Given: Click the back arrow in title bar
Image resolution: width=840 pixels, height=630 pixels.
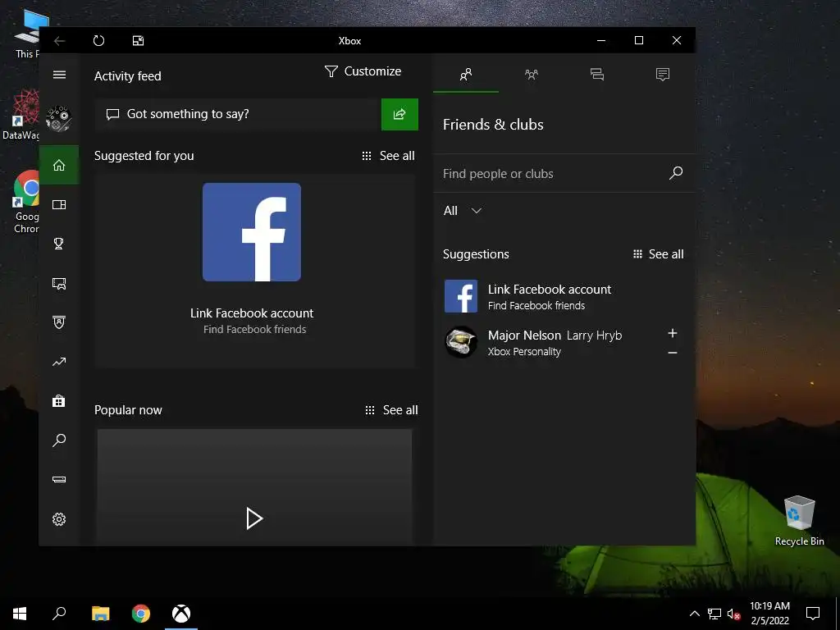Looking at the screenshot, I should 59,41.
